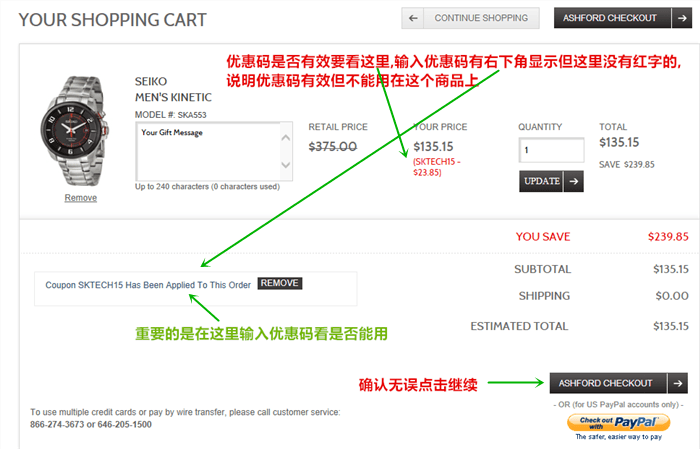The height and width of the screenshot is (449, 700).
Task: Click inside the Your Gift Message box
Action: [x=208, y=151]
